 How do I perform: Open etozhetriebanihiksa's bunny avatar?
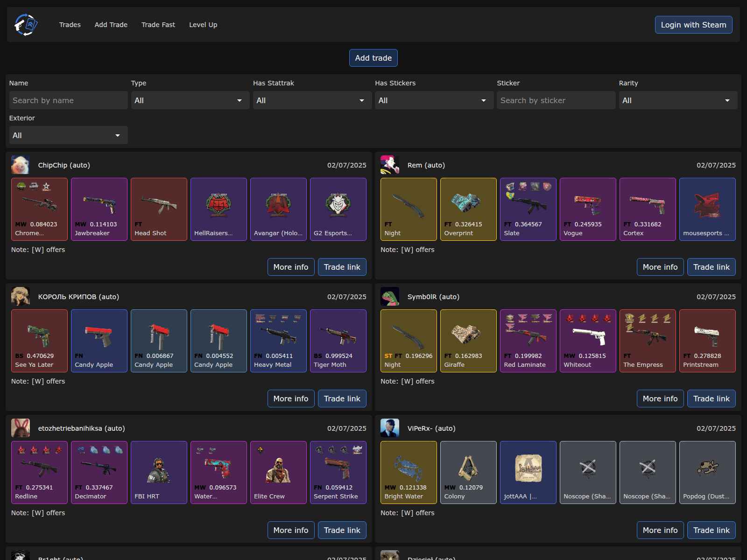(x=21, y=428)
